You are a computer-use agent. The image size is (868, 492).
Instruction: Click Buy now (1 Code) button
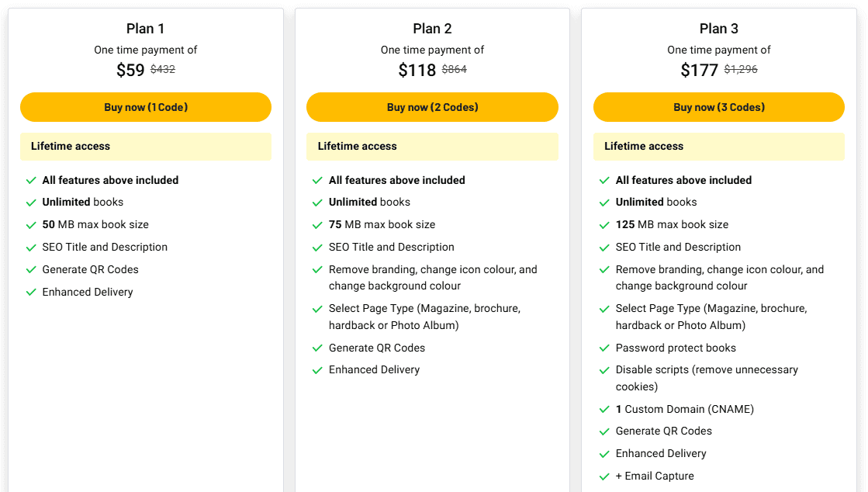pos(146,107)
